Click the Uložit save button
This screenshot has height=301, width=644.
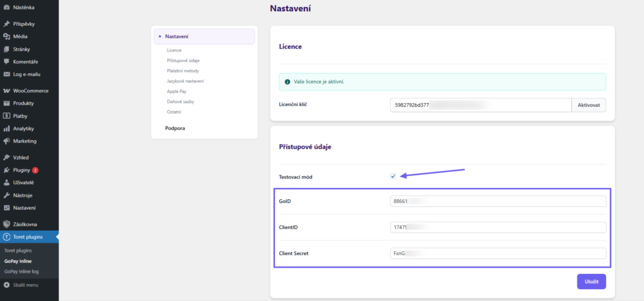[591, 282]
